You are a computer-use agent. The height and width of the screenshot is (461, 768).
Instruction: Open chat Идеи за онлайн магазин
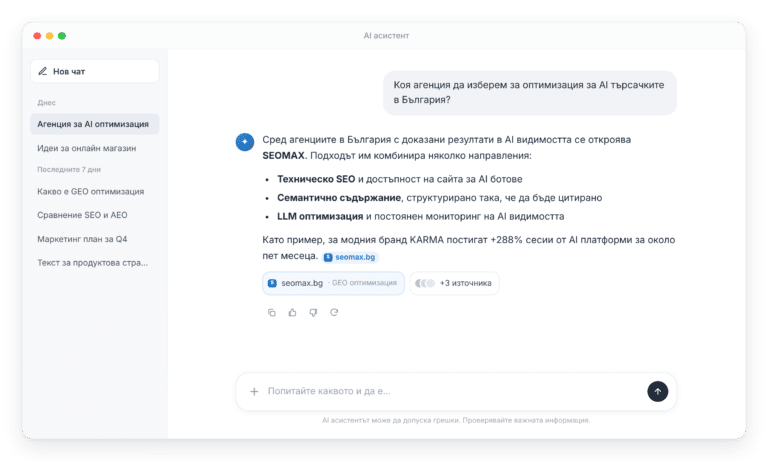pos(87,148)
